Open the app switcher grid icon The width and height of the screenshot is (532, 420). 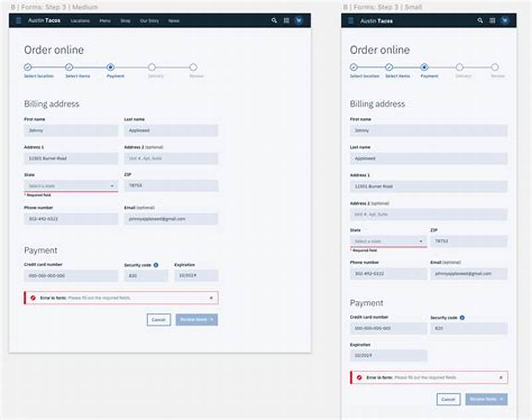tap(286, 20)
